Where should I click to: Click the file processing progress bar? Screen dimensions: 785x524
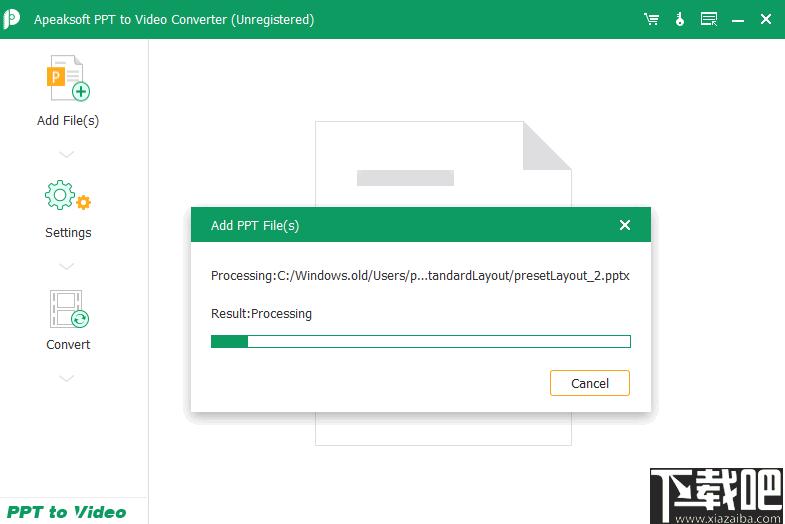(421, 341)
